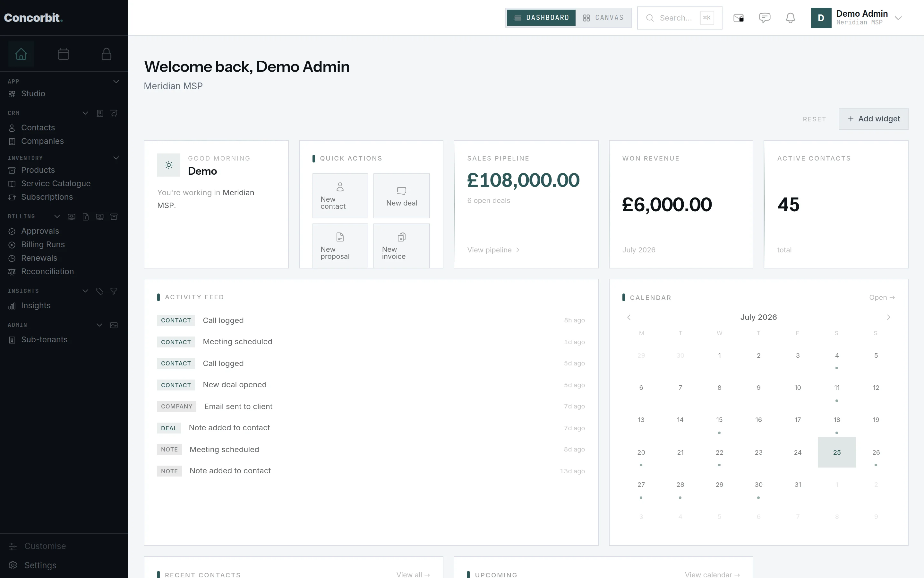Collapse the CRM sidebar section

click(86, 113)
